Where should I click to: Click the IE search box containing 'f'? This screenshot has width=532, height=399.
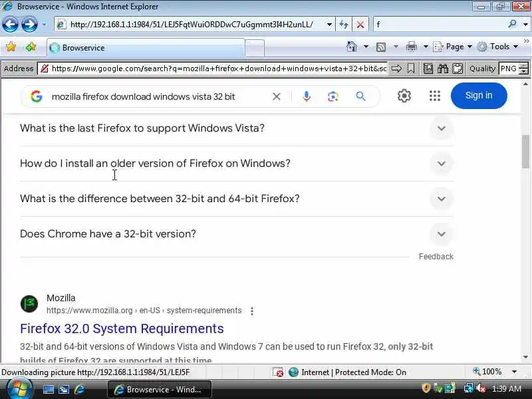tap(440, 25)
